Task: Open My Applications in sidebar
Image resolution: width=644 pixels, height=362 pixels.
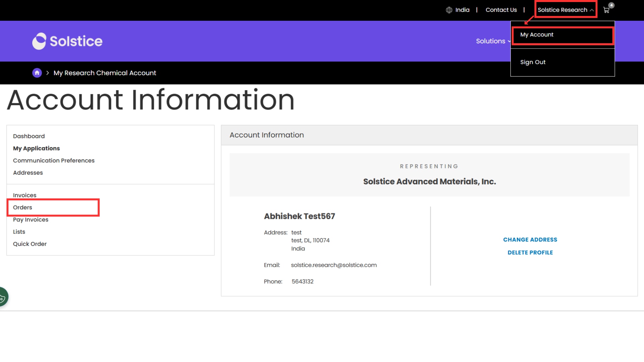Action: pyautogui.click(x=36, y=148)
